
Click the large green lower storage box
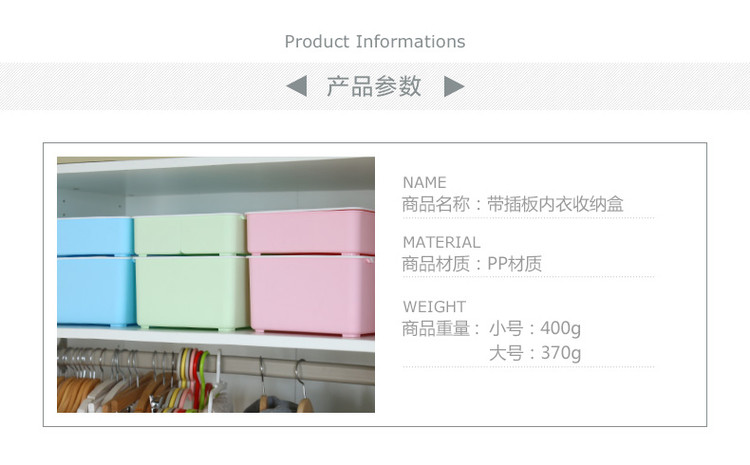tap(192, 293)
